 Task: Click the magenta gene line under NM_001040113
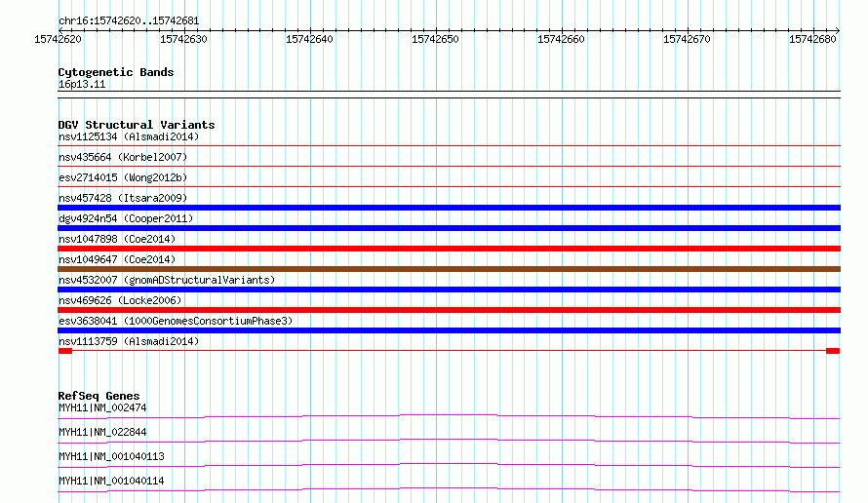tap(449, 464)
